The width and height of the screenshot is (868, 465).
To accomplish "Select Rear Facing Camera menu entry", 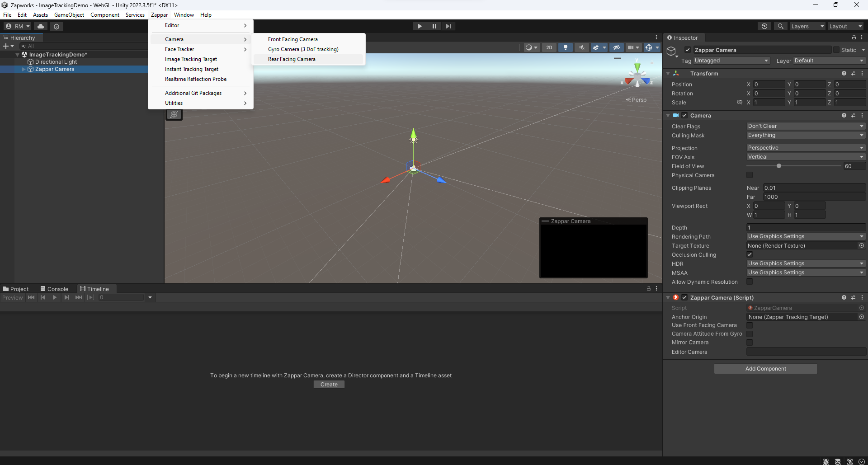I will [x=308, y=59].
